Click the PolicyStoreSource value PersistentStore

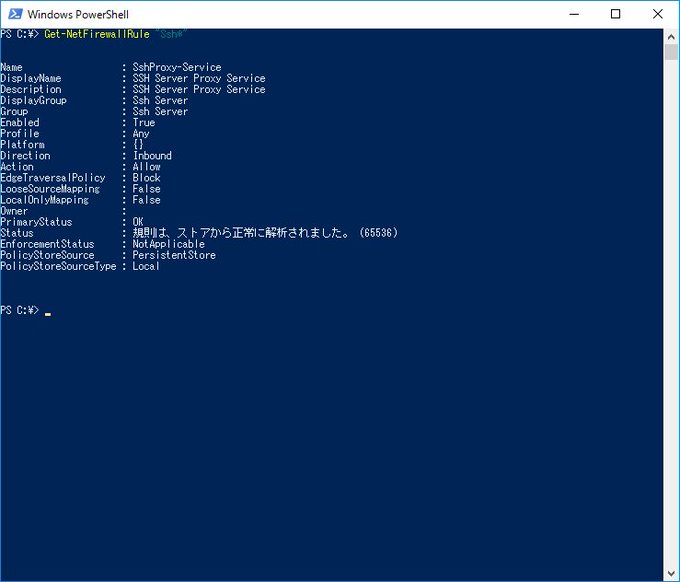point(174,255)
